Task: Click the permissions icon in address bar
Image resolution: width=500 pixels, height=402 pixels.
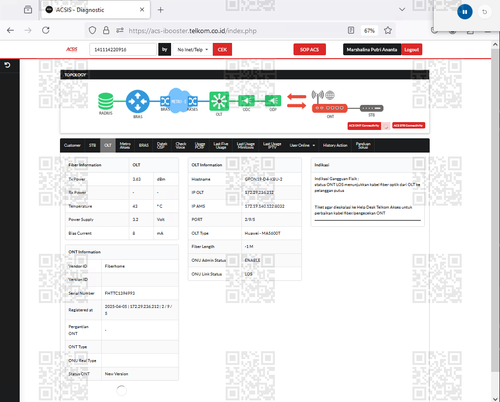Action: (120, 30)
